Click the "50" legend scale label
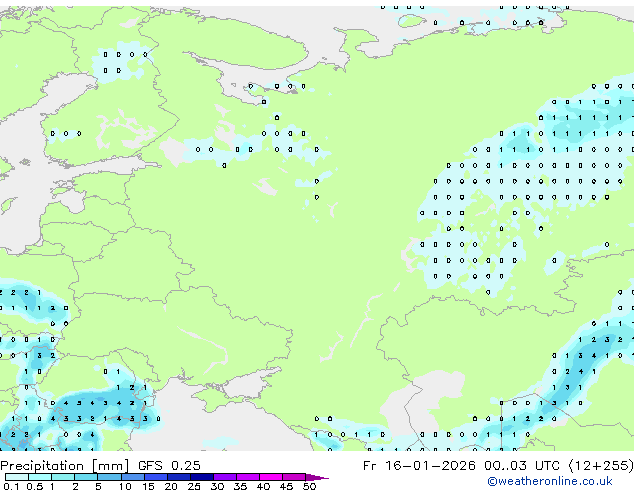The width and height of the screenshot is (634, 490). coord(309,486)
